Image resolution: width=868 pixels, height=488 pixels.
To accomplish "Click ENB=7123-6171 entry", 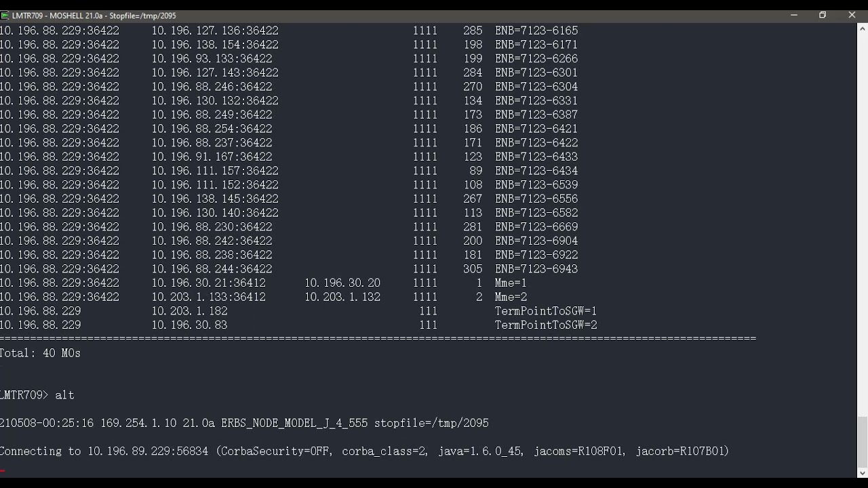I will click(536, 45).
